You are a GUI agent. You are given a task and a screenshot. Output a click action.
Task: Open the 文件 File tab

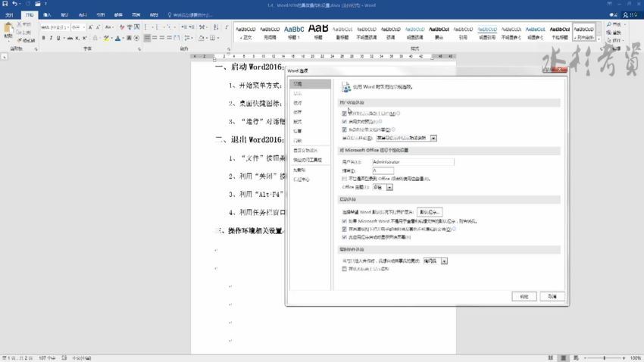(x=9, y=15)
